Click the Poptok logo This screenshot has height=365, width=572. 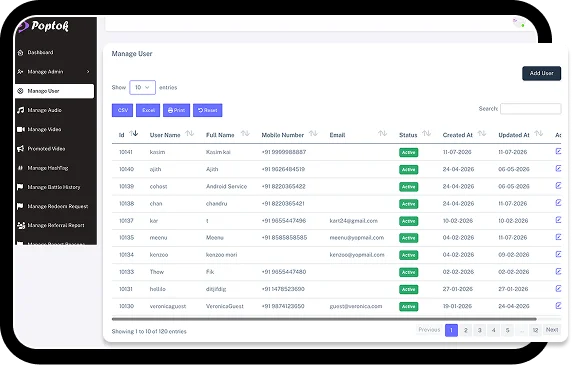click(x=43, y=26)
